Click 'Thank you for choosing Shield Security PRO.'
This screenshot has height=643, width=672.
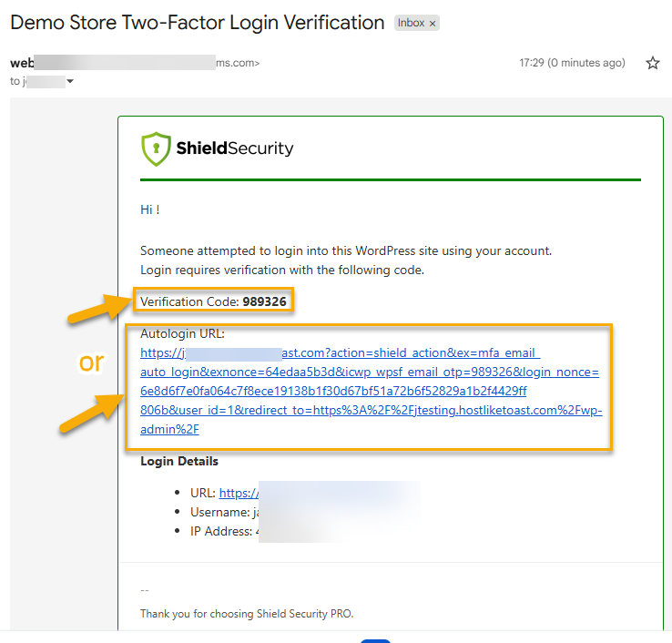(247, 614)
